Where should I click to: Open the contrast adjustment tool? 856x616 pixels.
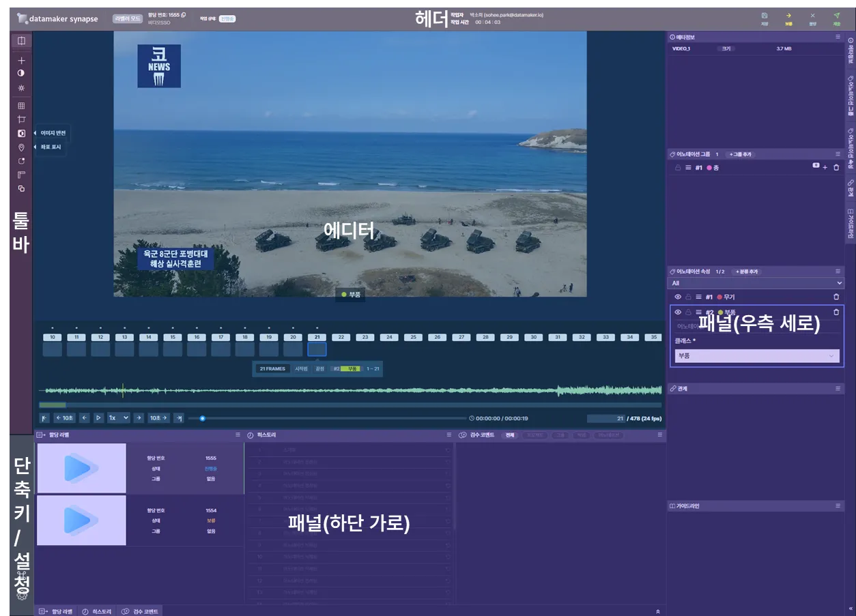pyautogui.click(x=21, y=73)
